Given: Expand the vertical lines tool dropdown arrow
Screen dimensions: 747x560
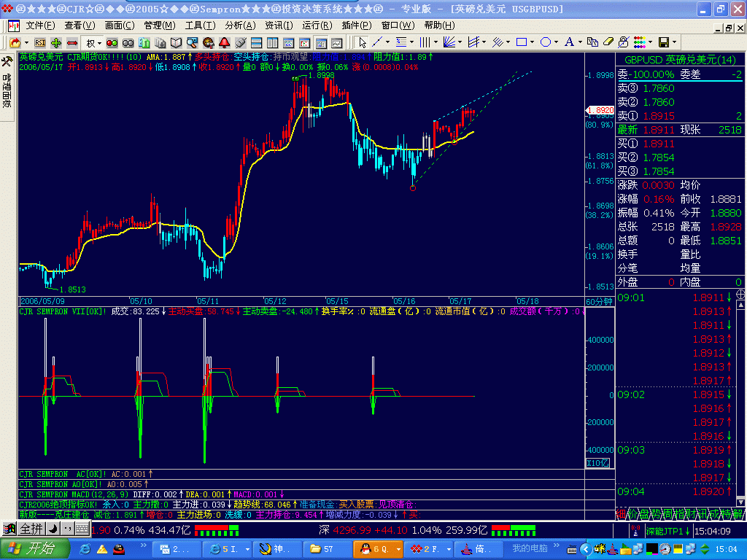Looking at the screenshot, I should tap(436, 42).
